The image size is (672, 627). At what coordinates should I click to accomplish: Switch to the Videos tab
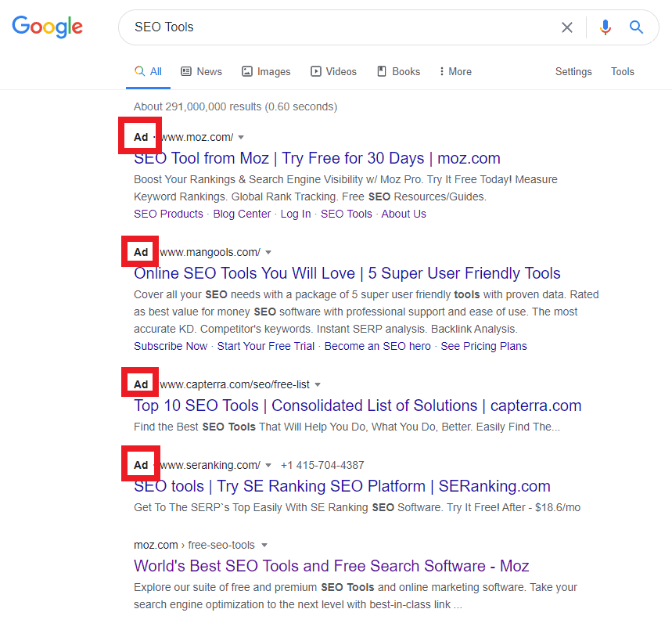333,71
